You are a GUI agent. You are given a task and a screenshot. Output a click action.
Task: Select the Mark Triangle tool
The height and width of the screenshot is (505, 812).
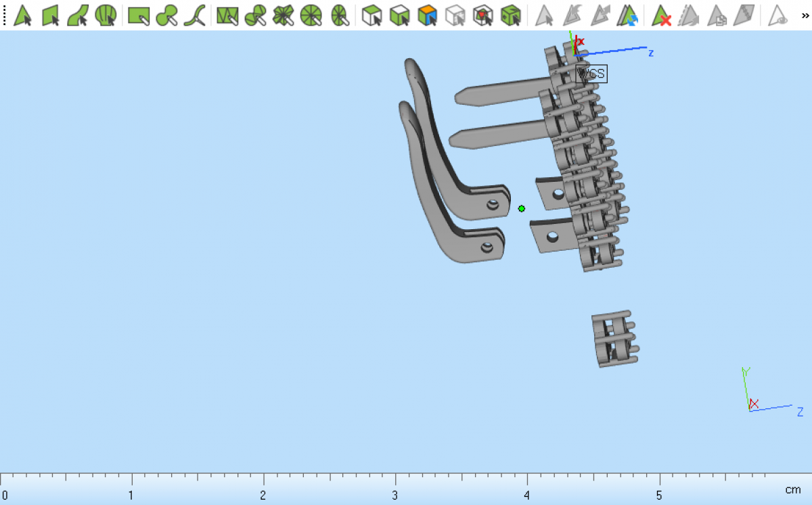pyautogui.click(x=23, y=15)
